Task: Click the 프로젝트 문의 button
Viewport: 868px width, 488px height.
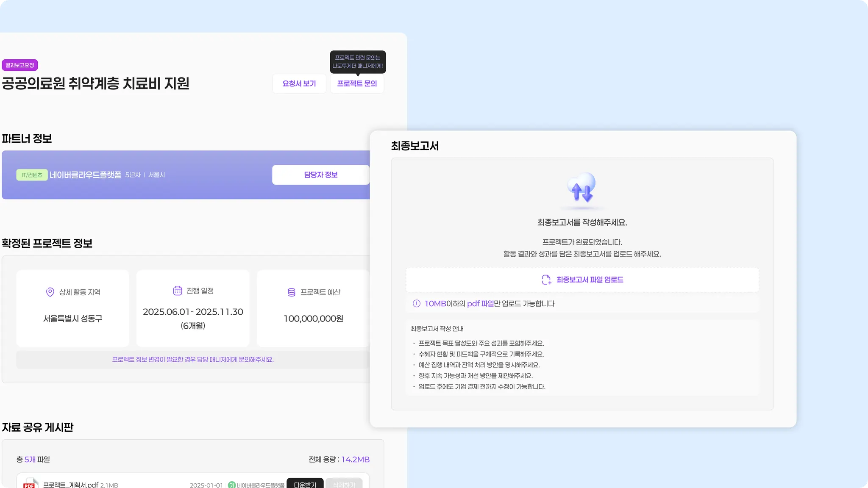Action: [x=357, y=83]
